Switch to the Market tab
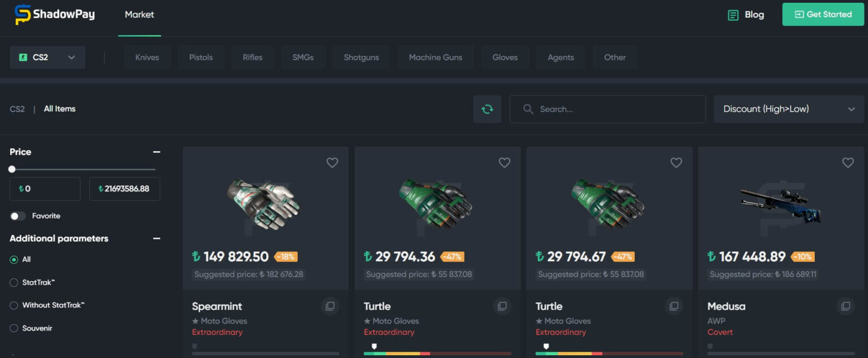The width and height of the screenshot is (868, 358). point(139,15)
